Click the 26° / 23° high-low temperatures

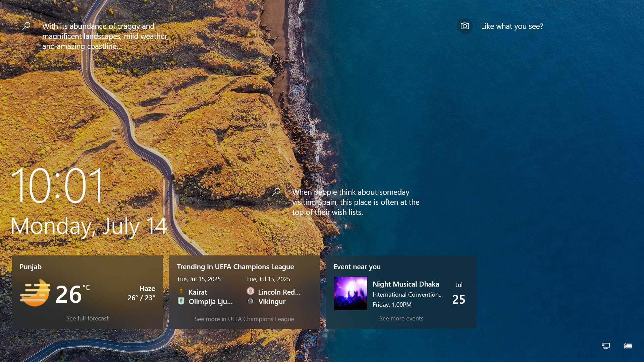(141, 298)
